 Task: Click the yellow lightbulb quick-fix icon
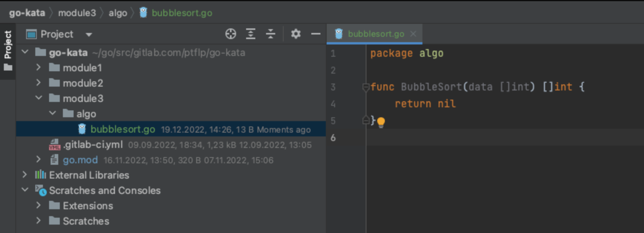tap(381, 122)
